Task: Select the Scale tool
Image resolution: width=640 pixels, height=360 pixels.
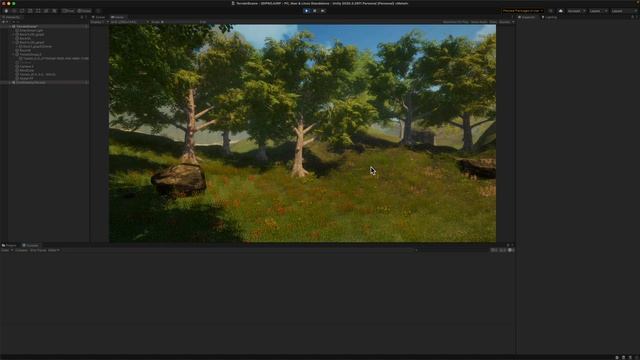Action: (30, 11)
